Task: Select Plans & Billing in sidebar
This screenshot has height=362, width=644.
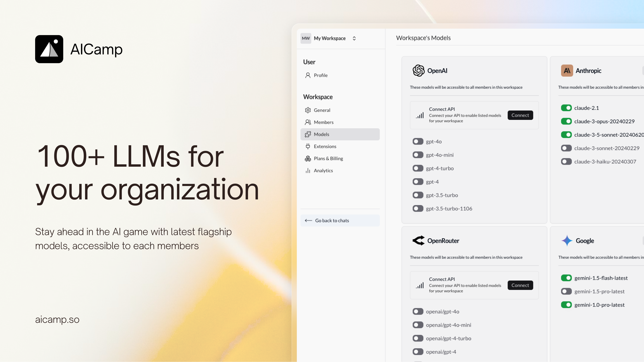Action: [328, 158]
